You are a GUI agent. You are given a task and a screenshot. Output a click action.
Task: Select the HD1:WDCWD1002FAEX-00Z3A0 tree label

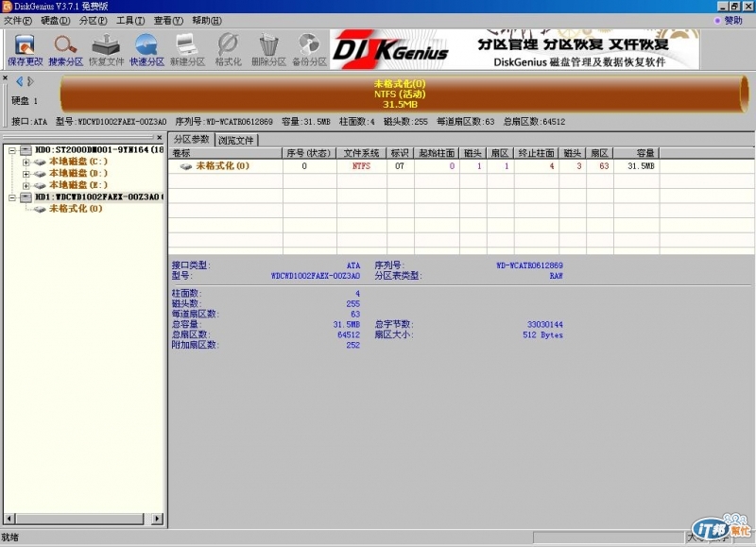pyautogui.click(x=99, y=197)
